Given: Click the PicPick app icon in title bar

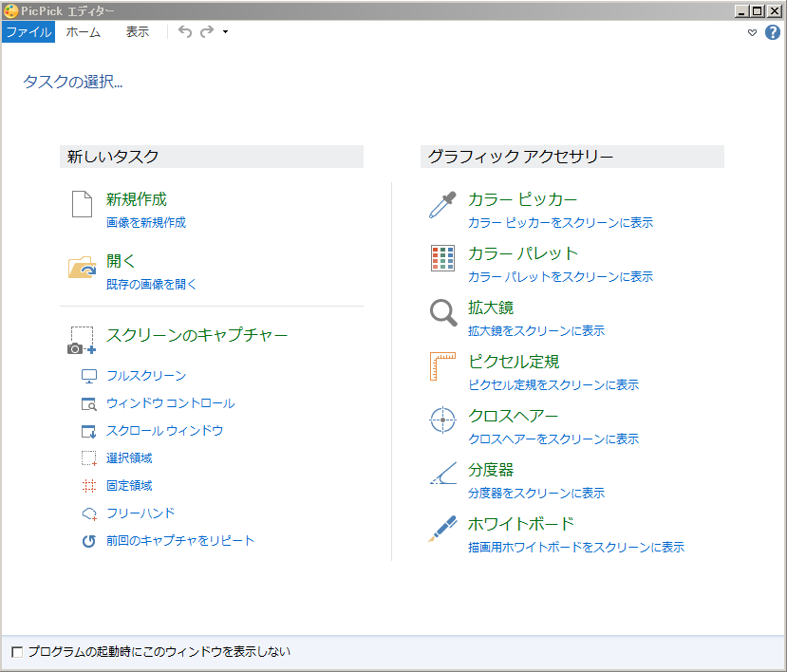Looking at the screenshot, I should tap(10, 10).
